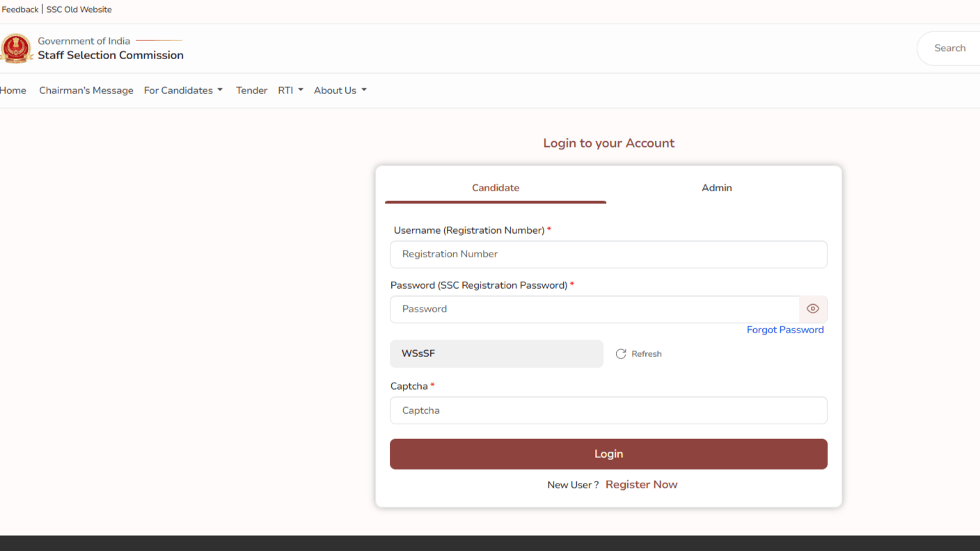The height and width of the screenshot is (551, 980).
Task: Click the red asterisk next to Captcha label
Action: 432,385
